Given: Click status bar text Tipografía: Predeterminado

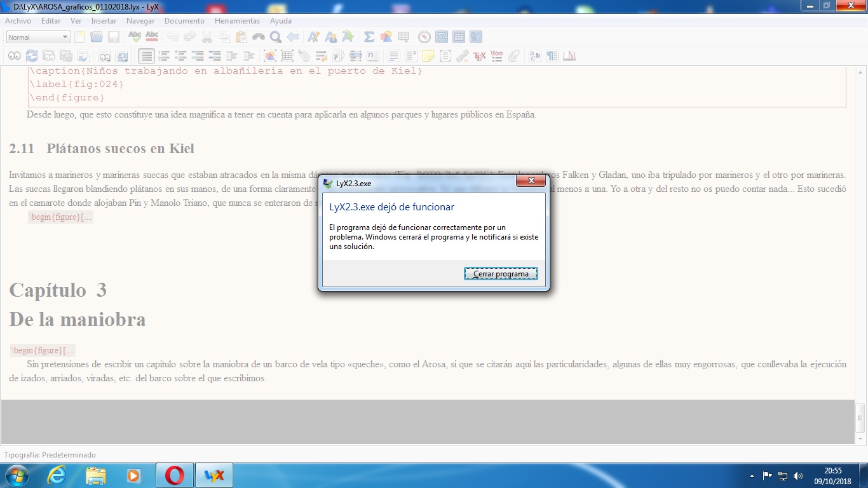Looking at the screenshot, I should pyautogui.click(x=50, y=455).
